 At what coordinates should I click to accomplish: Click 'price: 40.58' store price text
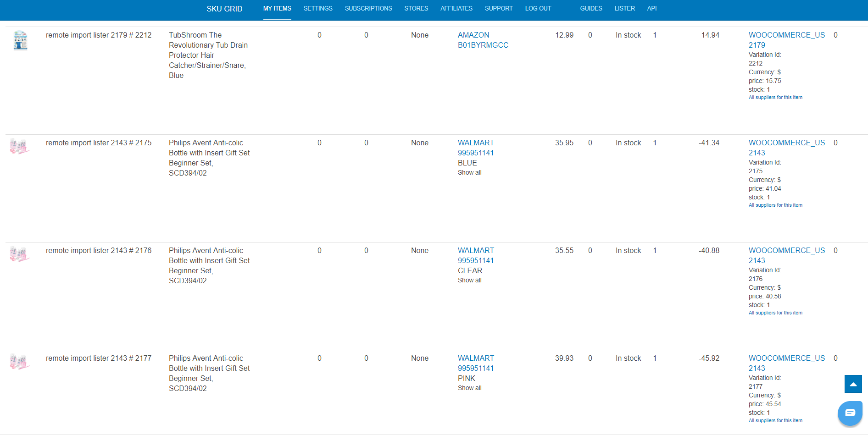pos(765,296)
